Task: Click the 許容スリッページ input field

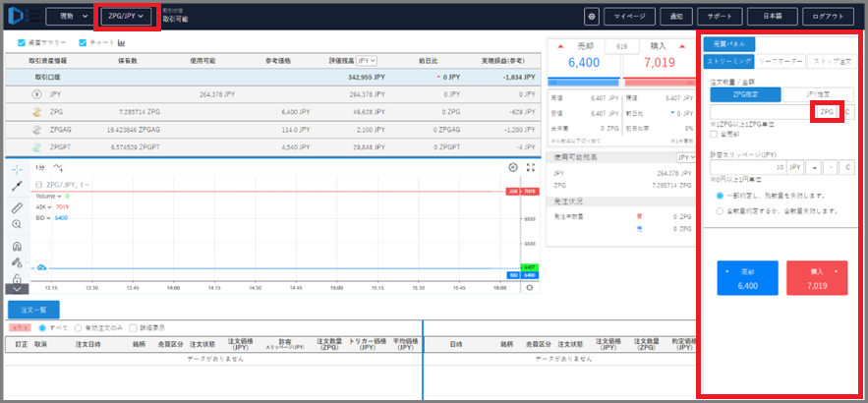Action: click(x=748, y=167)
